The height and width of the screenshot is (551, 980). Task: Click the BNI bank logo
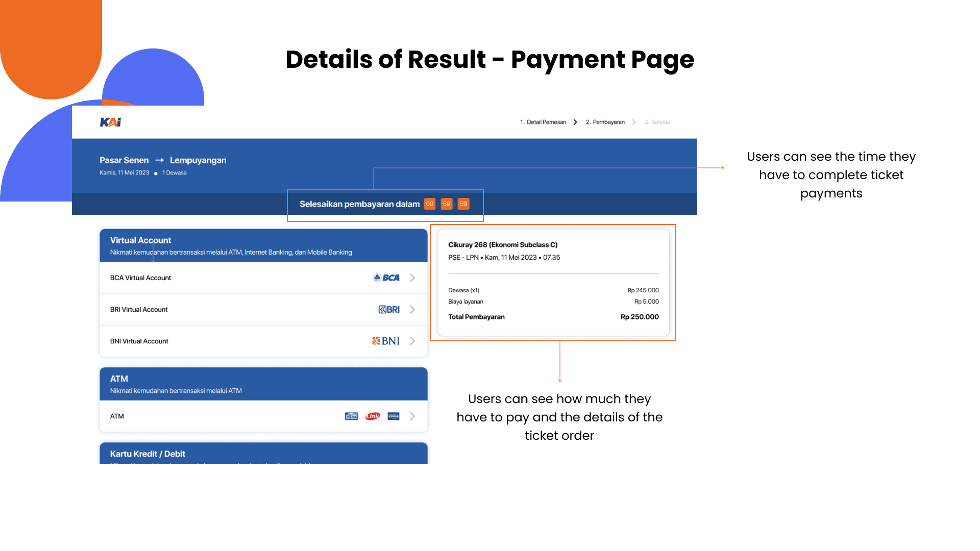386,341
